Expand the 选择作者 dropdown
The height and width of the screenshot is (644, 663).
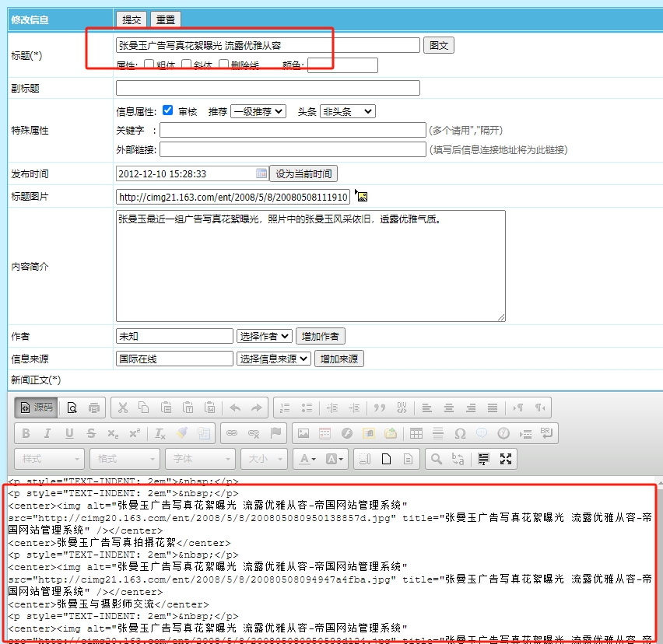[265, 336]
